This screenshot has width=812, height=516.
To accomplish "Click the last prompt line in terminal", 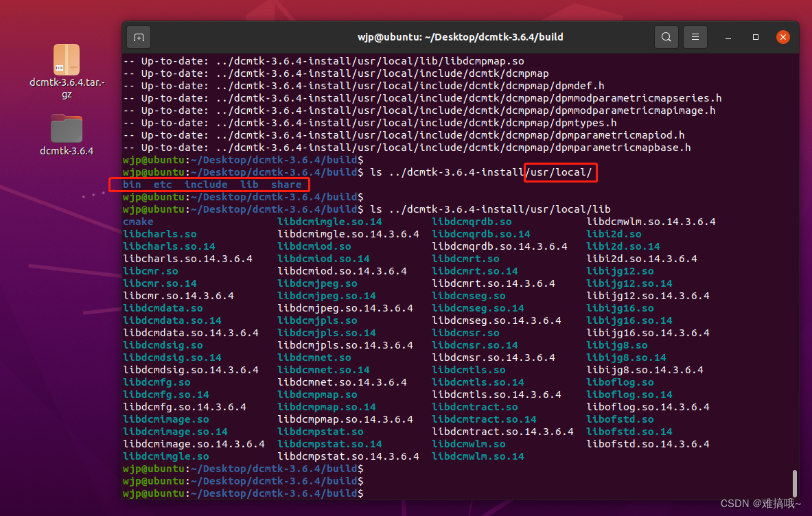I will (x=244, y=493).
